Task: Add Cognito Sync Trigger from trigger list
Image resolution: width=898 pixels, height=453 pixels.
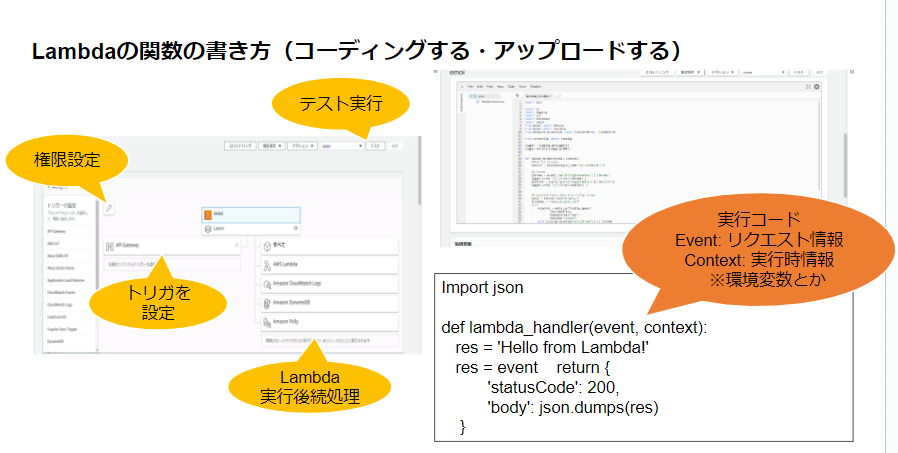Action: 62,329
